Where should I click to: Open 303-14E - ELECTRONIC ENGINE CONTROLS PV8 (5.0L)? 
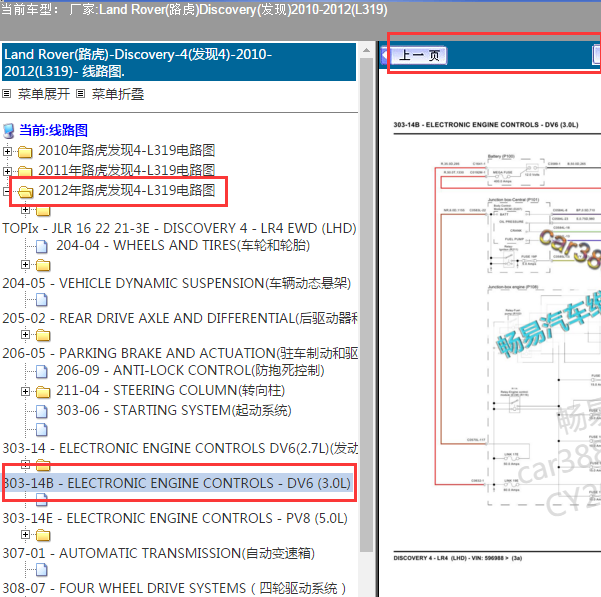[x=175, y=518]
